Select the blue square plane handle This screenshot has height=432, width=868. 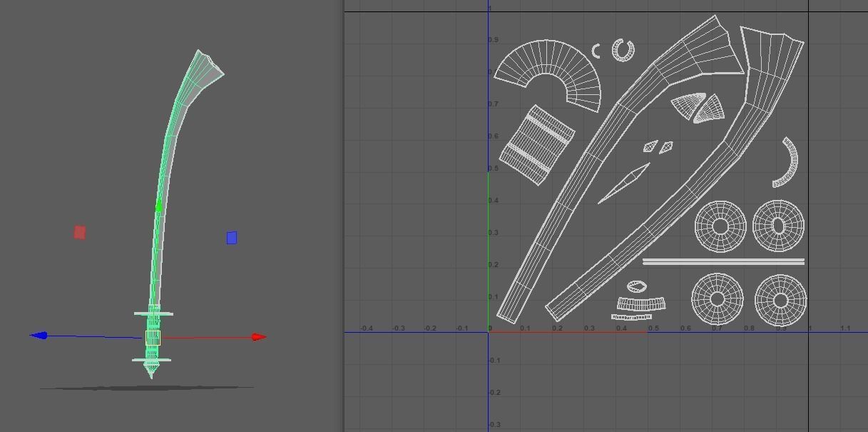click(x=231, y=238)
